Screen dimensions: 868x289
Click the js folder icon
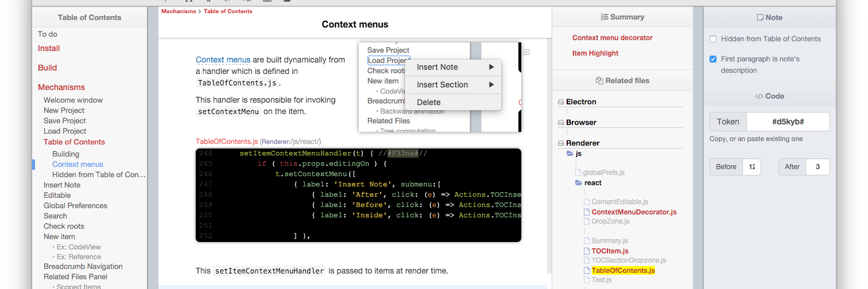pyautogui.click(x=570, y=154)
